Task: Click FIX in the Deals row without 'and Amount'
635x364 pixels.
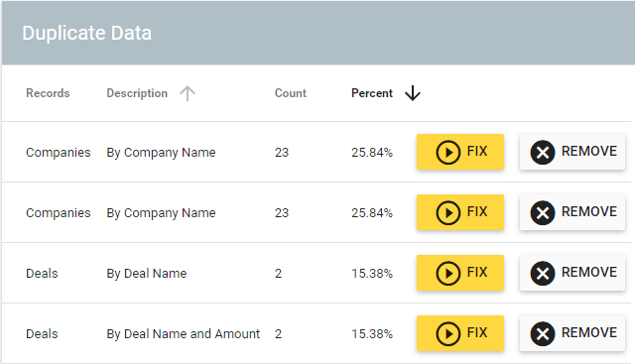Action: coord(460,273)
